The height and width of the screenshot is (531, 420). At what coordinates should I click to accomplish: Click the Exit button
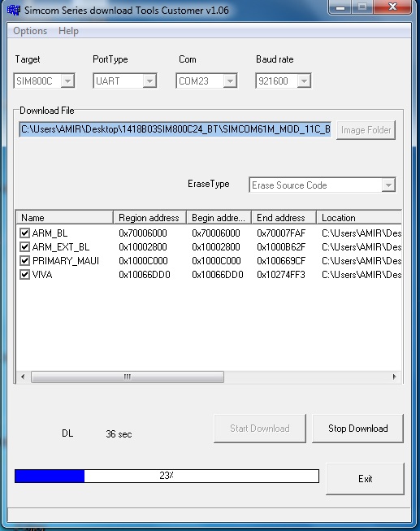tap(366, 479)
